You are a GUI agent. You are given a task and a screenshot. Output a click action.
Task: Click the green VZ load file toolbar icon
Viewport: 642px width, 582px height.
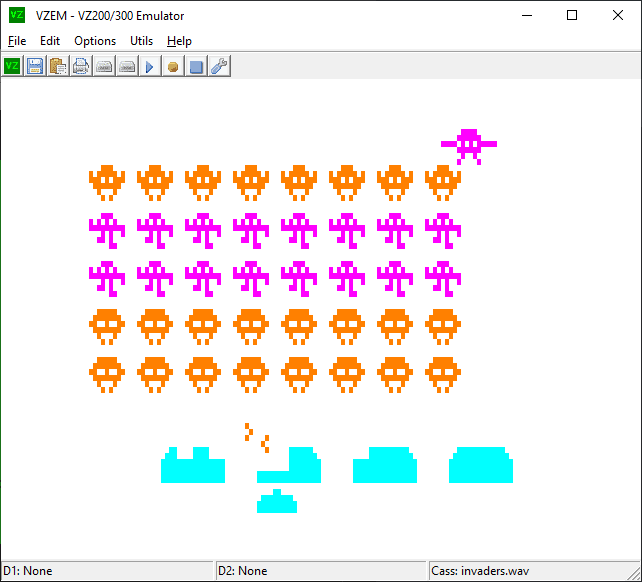click(x=12, y=66)
